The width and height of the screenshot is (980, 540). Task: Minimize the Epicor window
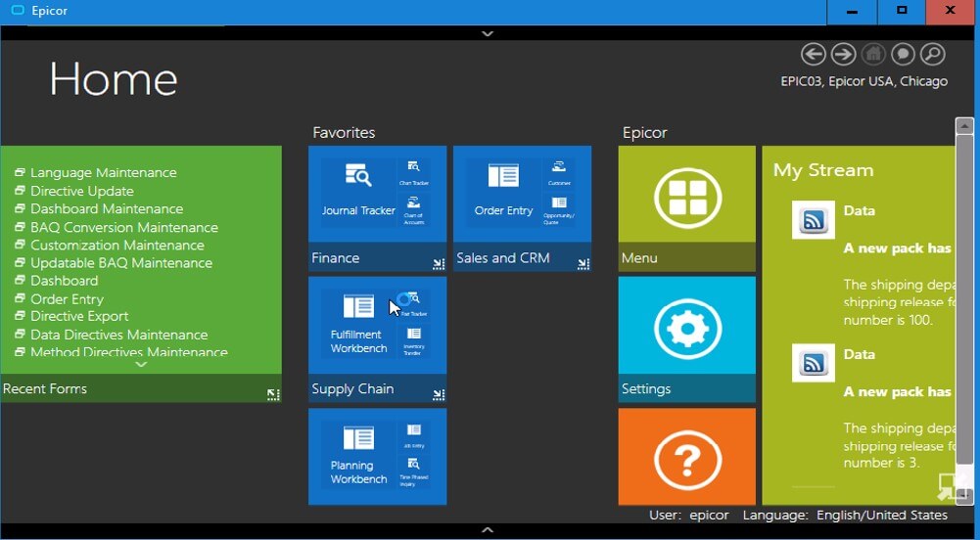(x=852, y=12)
